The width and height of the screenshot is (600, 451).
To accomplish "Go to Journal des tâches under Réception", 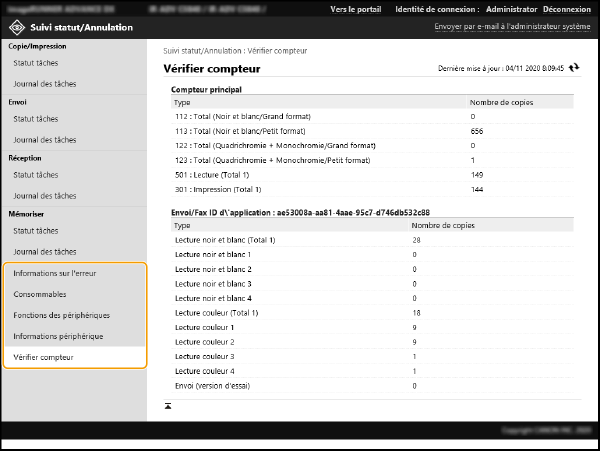I will coord(44,195).
